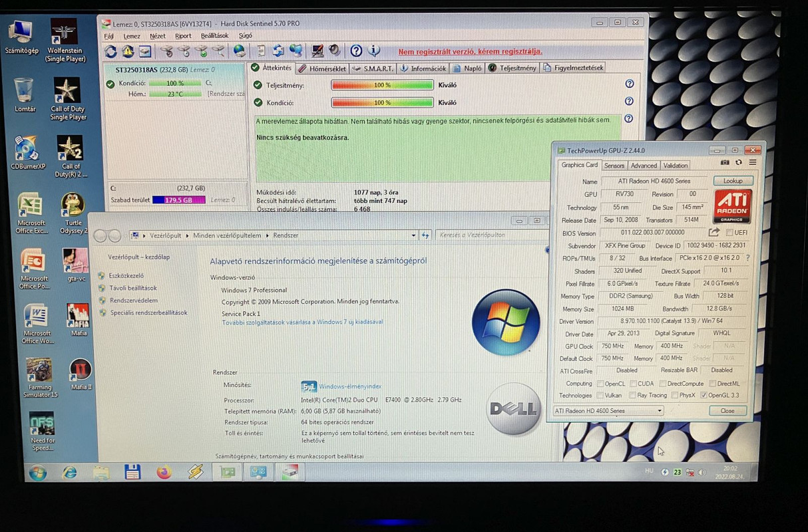Screen dimensions: 808x532
Task: Open Turtle Odyssey 2 desktop icon
Action: (73, 213)
